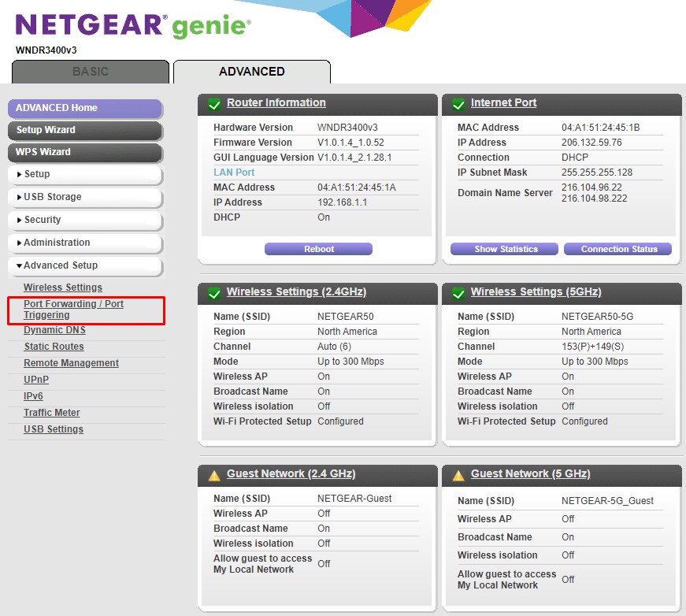
Task: Open the IPv6 settings link
Action: pyautogui.click(x=33, y=396)
